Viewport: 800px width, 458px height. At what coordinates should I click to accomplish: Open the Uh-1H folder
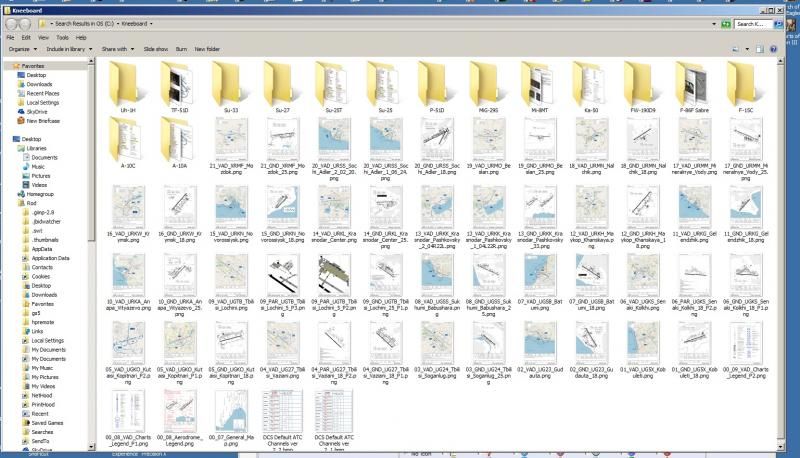click(x=128, y=85)
